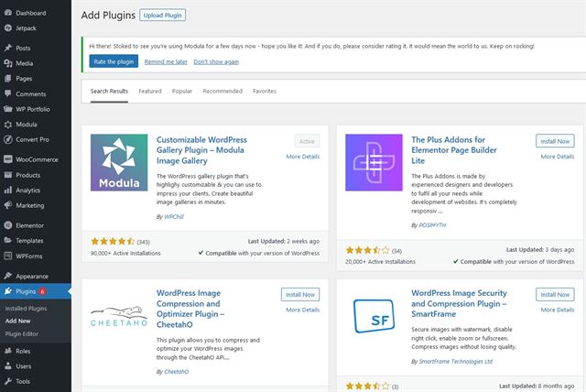This screenshot has width=586, height=392.
Task: Click the Upload Plugin button
Action: point(163,16)
